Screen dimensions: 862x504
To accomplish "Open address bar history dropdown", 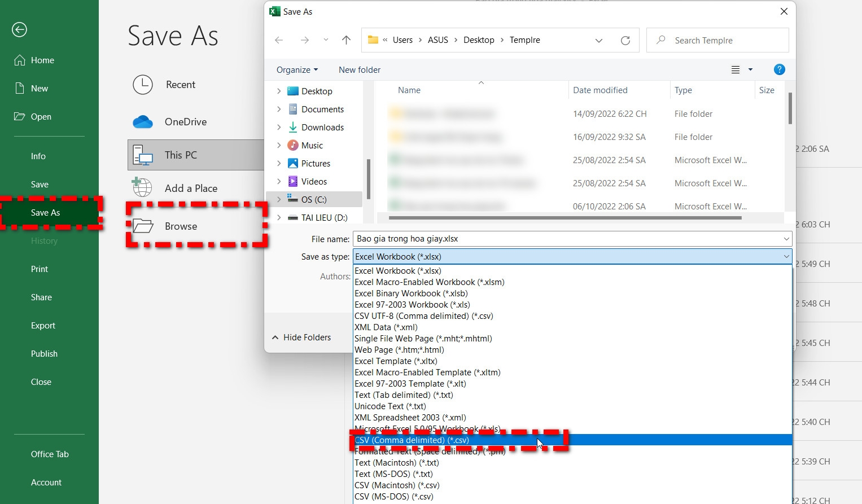I will pyautogui.click(x=599, y=40).
